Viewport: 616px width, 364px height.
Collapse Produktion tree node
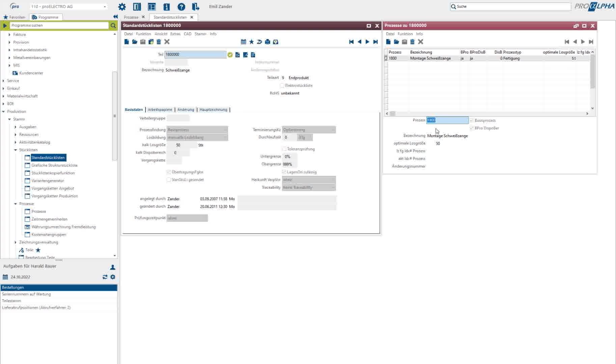[x=3, y=112]
